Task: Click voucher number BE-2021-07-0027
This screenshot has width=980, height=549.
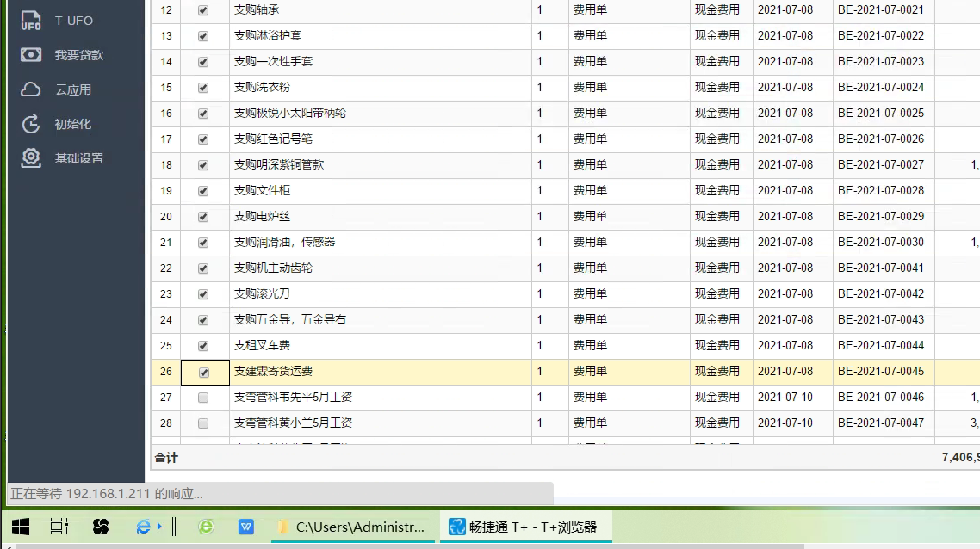Action: point(881,165)
